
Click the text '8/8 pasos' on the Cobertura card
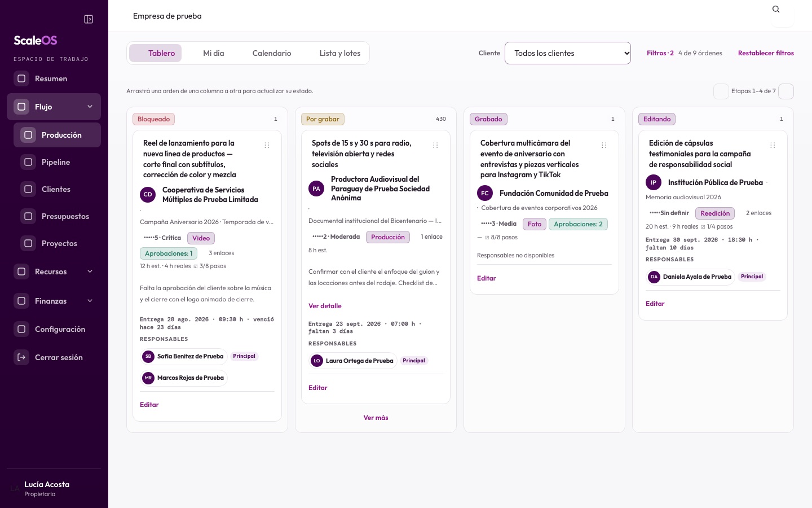tap(504, 238)
